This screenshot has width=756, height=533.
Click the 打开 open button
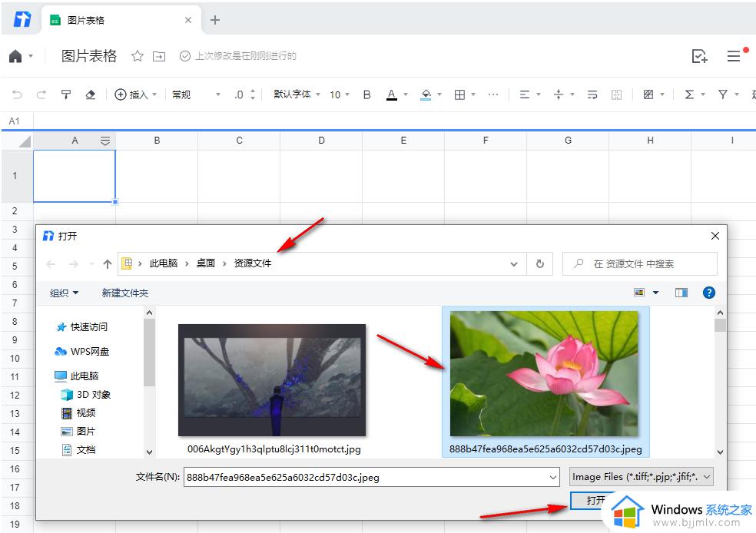(x=593, y=500)
